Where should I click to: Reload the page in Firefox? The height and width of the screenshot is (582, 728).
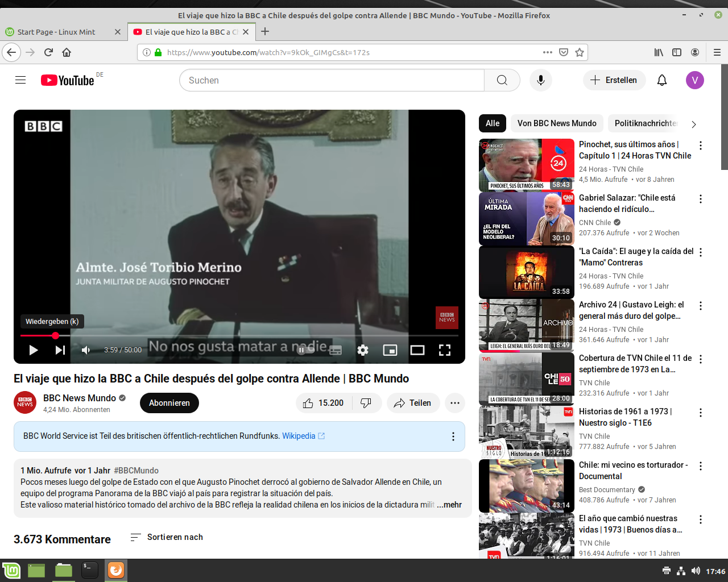(x=48, y=52)
